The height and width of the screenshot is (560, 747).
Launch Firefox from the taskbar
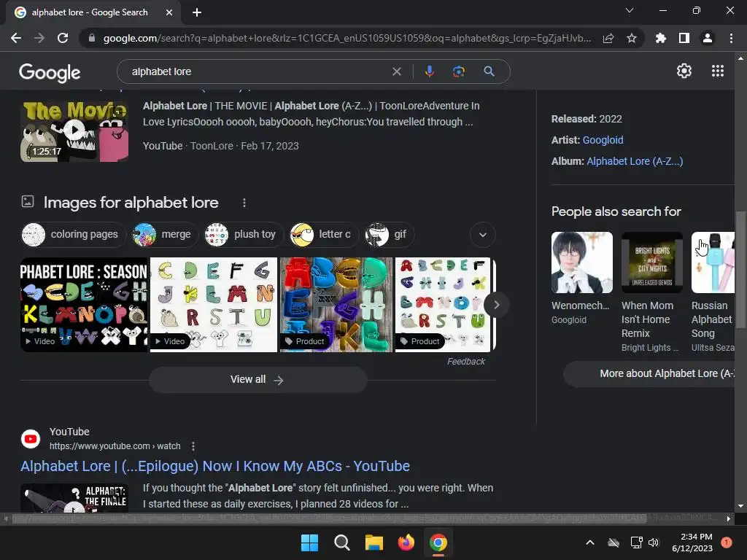point(406,542)
